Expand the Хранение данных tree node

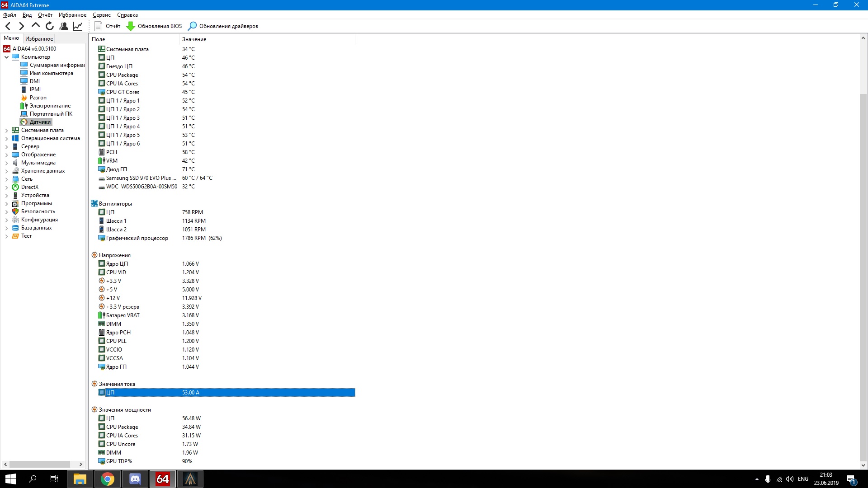point(6,171)
